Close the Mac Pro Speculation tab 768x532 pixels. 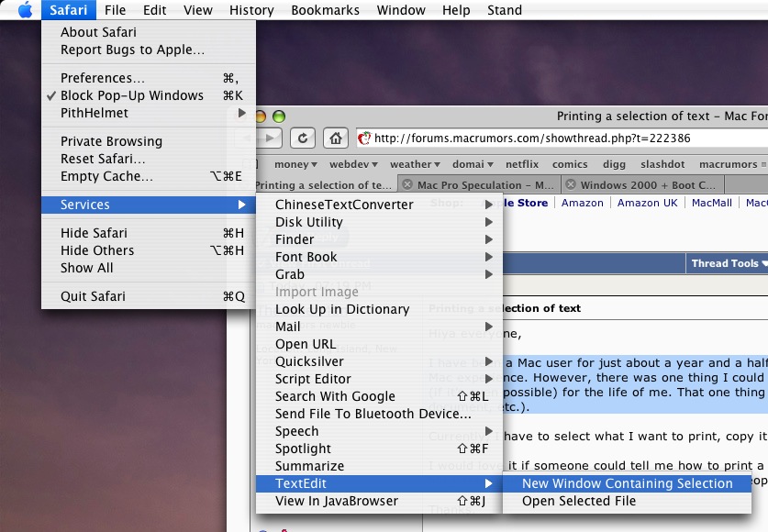407,184
